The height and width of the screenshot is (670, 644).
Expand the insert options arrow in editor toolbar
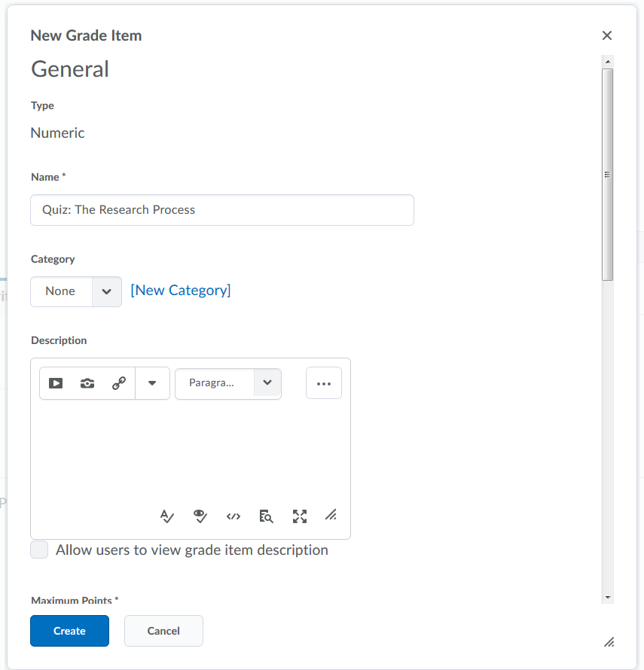click(x=152, y=383)
